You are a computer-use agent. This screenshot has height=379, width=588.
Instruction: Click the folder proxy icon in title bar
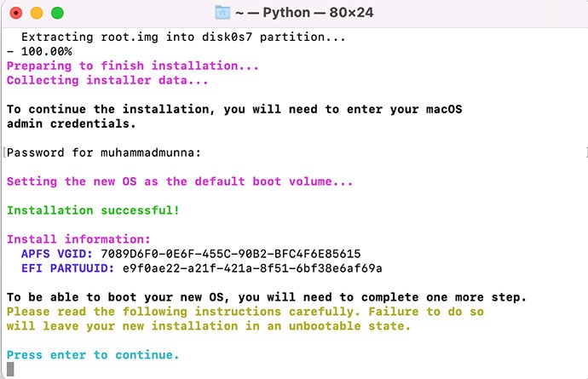coord(222,13)
